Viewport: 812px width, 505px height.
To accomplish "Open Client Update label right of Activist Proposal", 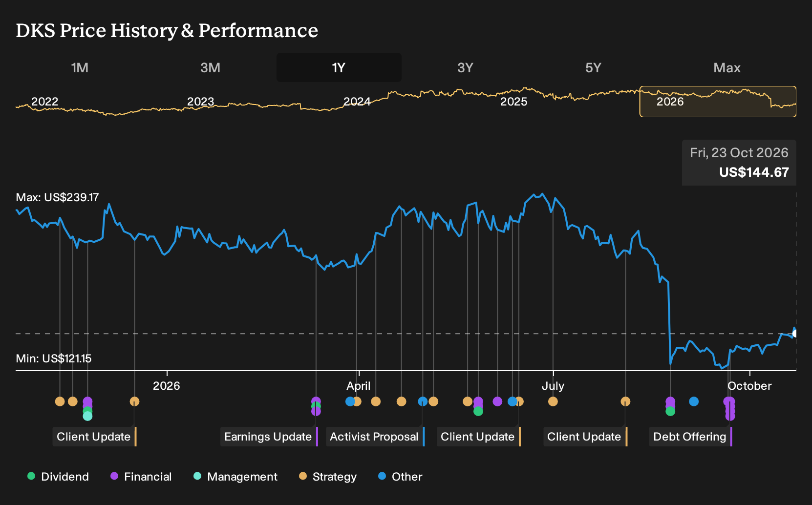I will 479,437.
